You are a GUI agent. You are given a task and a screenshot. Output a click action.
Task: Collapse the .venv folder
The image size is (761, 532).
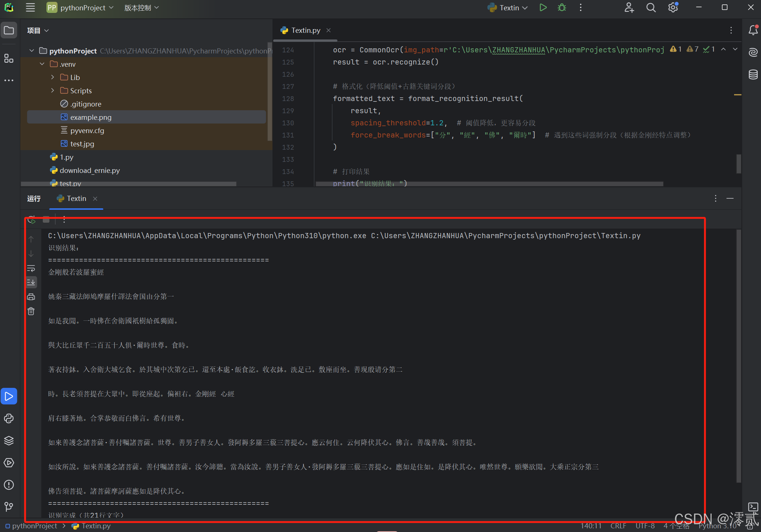pyautogui.click(x=42, y=64)
